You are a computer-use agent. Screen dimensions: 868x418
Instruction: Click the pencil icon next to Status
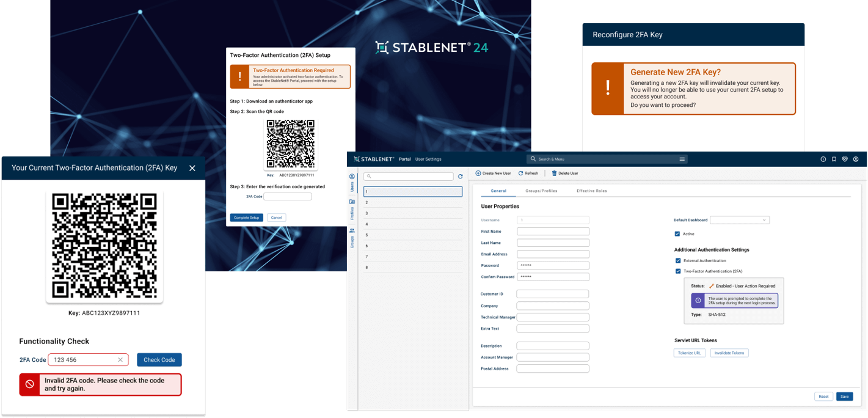click(712, 286)
